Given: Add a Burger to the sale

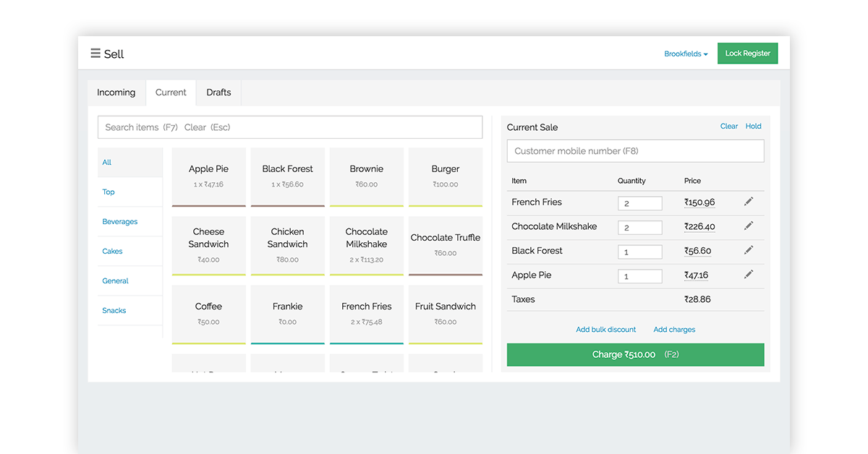Looking at the screenshot, I should pos(446,177).
